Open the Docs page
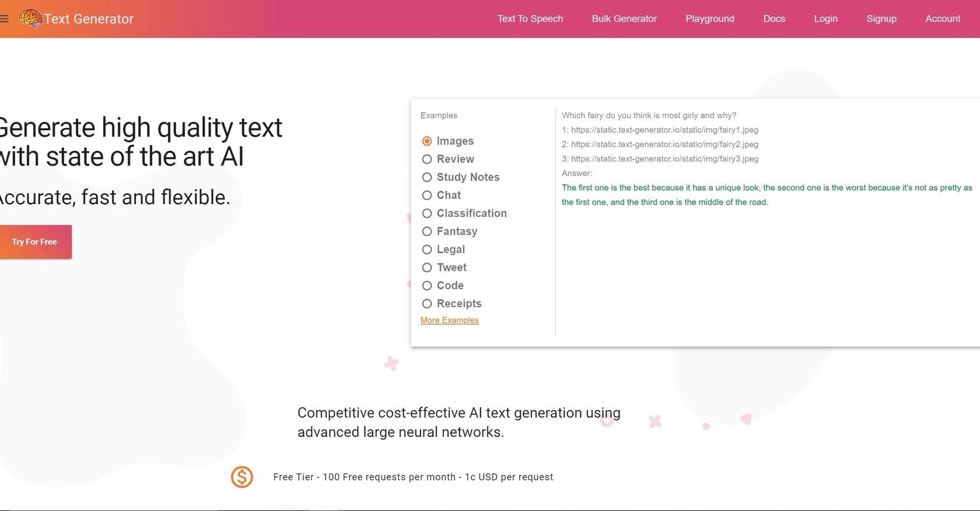 pyautogui.click(x=773, y=19)
